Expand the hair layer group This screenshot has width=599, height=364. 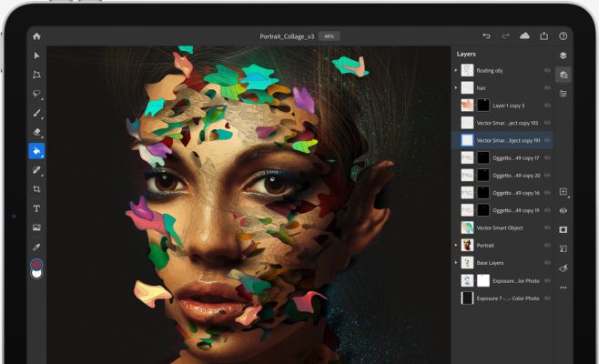click(x=456, y=87)
